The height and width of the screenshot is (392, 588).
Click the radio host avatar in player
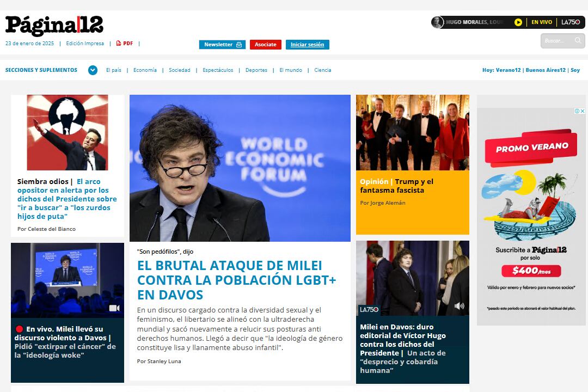(x=437, y=22)
